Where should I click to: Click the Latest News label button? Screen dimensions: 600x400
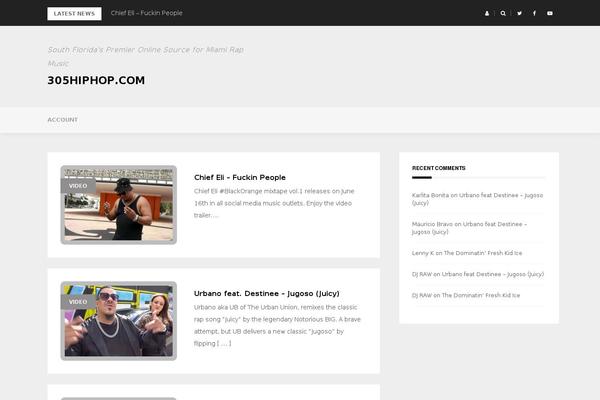[x=74, y=13]
